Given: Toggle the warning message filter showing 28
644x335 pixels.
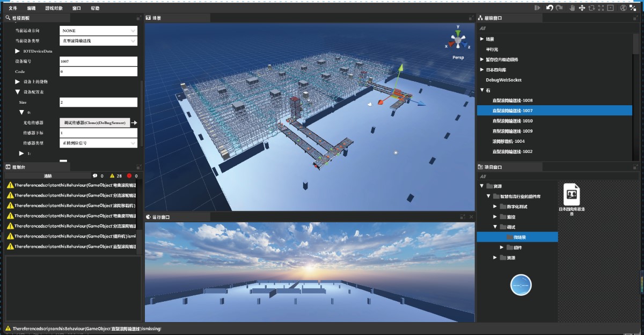Looking at the screenshot, I should pyautogui.click(x=115, y=176).
